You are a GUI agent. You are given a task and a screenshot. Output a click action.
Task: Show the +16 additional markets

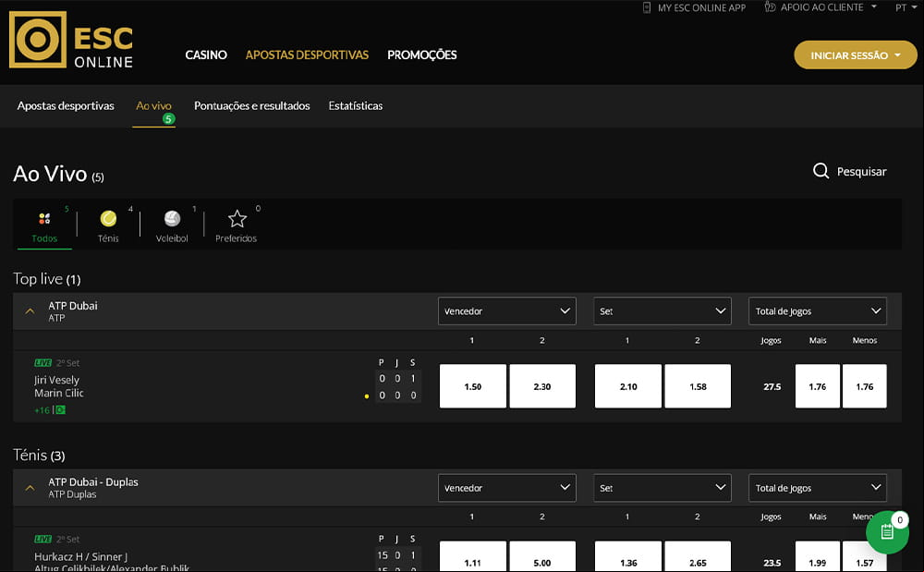point(42,410)
